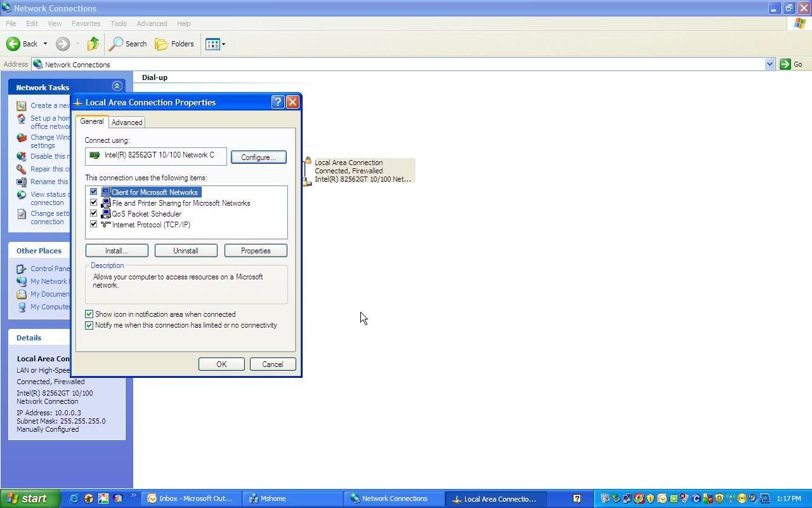Open the File menu
This screenshot has width=812, height=508.
coord(11,23)
